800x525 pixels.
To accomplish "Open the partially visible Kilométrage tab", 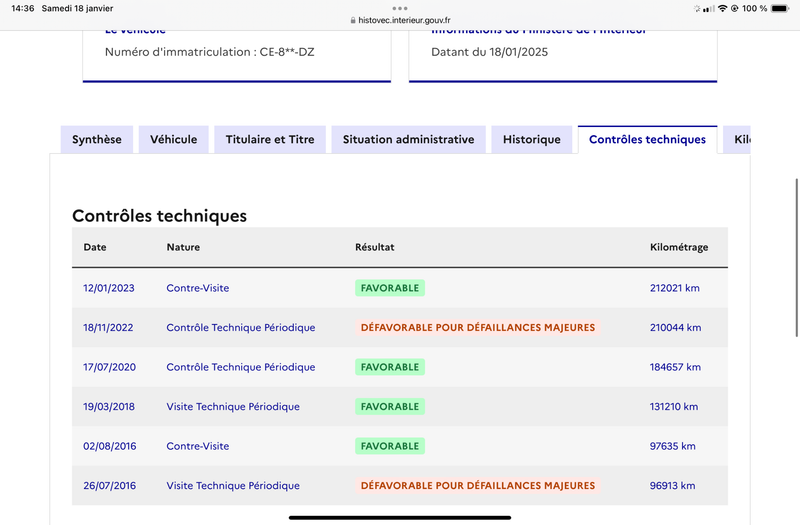I will coord(737,139).
